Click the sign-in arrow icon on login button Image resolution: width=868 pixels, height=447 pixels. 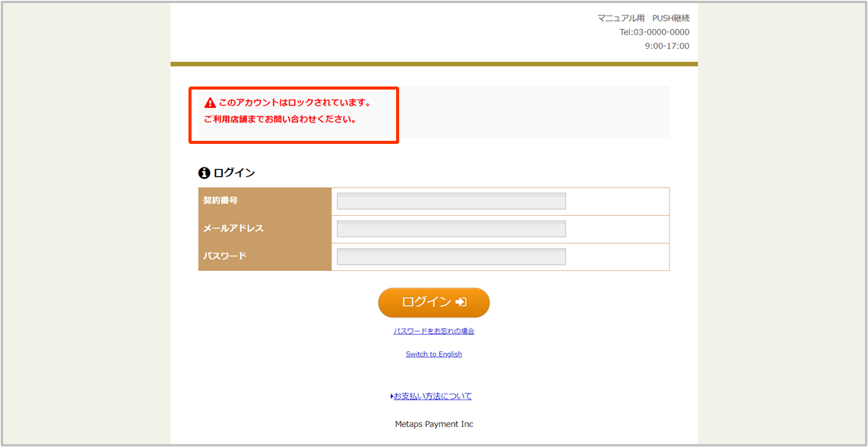click(x=460, y=302)
